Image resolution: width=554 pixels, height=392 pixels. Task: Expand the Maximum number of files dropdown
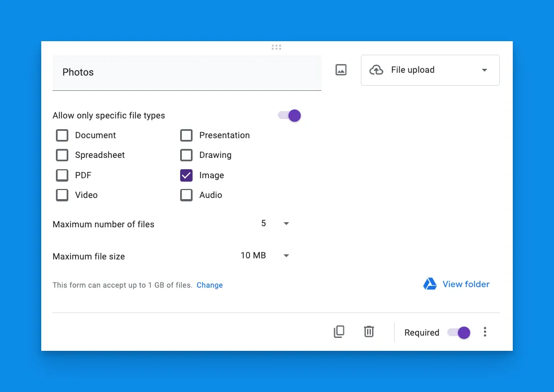[276, 224]
